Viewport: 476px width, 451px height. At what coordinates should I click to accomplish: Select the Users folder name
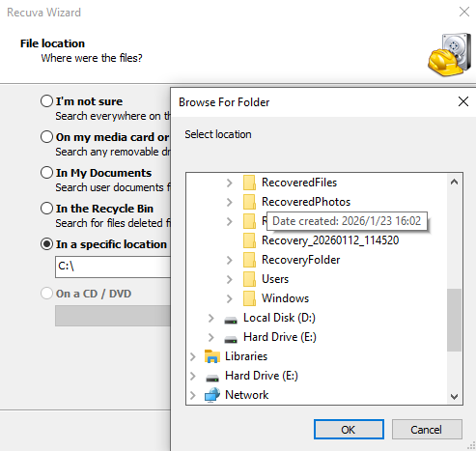pos(275,279)
